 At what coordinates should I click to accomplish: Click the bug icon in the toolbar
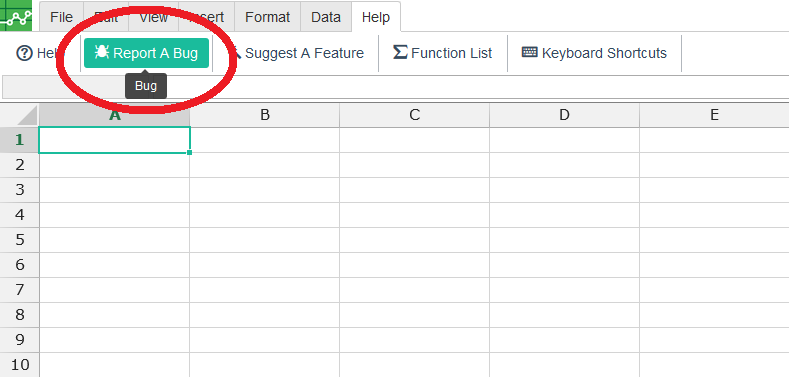pos(102,52)
